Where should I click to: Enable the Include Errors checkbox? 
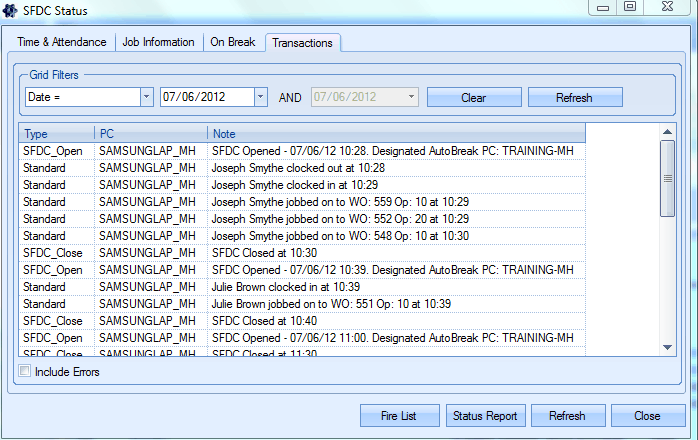[25, 372]
